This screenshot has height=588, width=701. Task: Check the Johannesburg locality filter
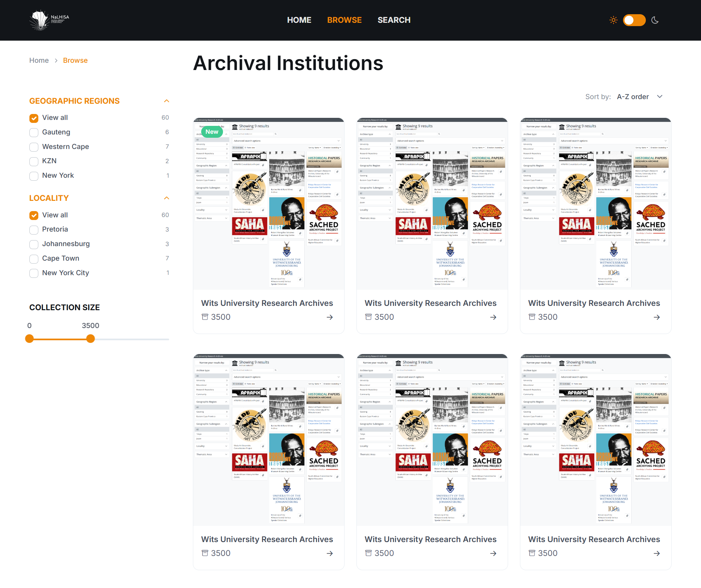click(x=34, y=244)
